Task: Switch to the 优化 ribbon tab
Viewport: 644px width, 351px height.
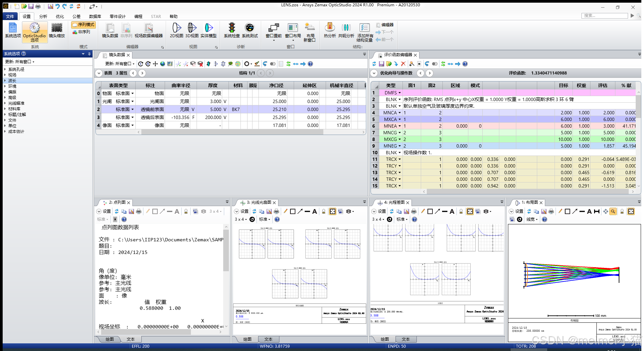Action: point(60,16)
